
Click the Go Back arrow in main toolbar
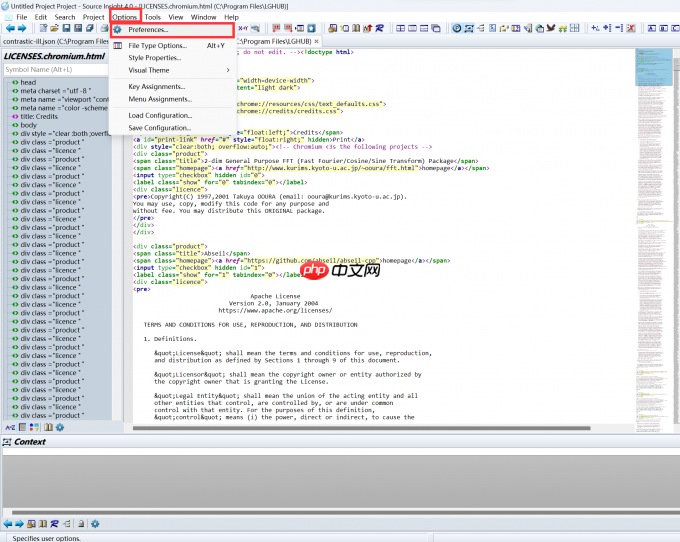click(9, 28)
